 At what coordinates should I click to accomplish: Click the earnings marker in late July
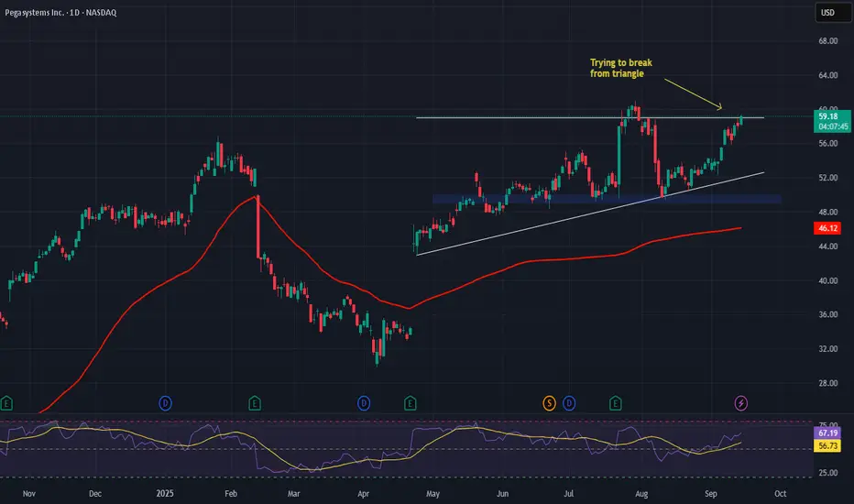616,404
